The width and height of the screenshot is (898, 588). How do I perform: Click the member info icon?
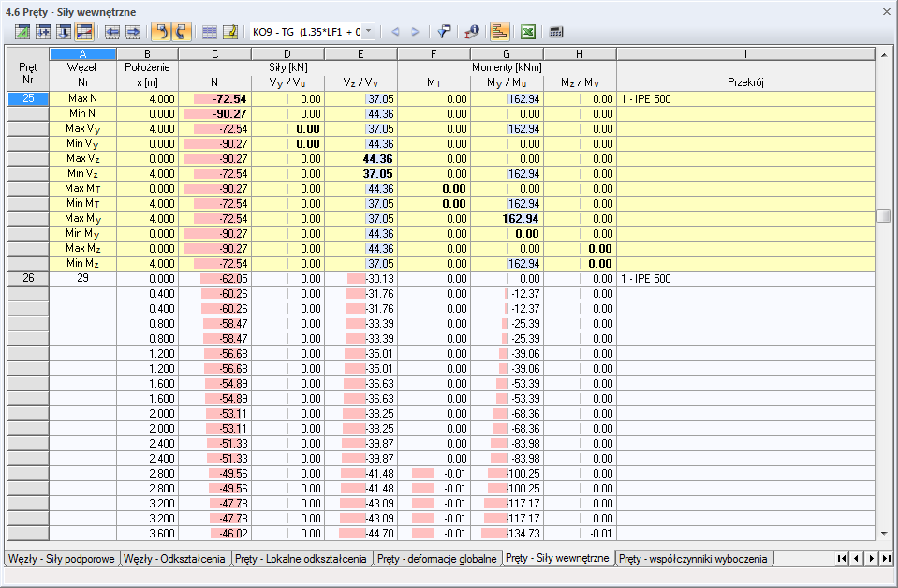[472, 32]
